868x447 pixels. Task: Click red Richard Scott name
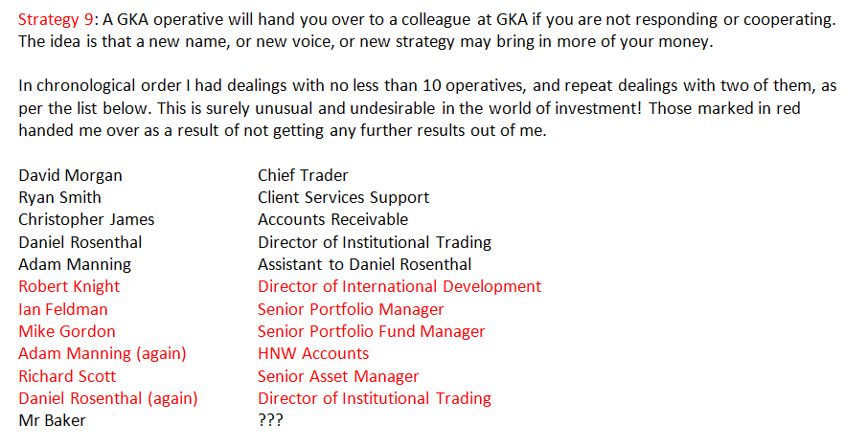click(67, 376)
